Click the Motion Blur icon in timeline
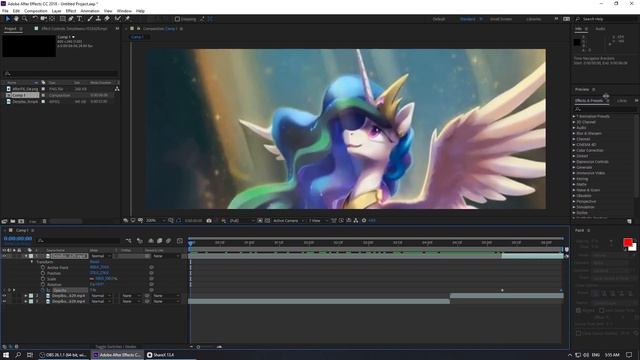Viewport: 640px width, 360px height. tap(169, 241)
